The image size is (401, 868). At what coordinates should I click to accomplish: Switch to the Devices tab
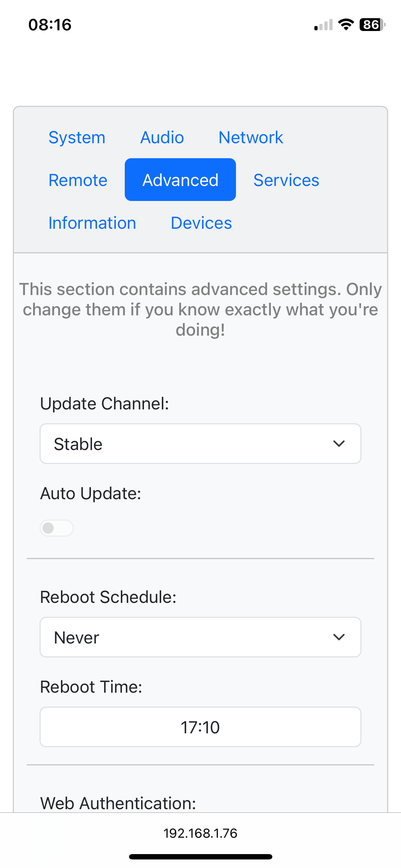201,223
